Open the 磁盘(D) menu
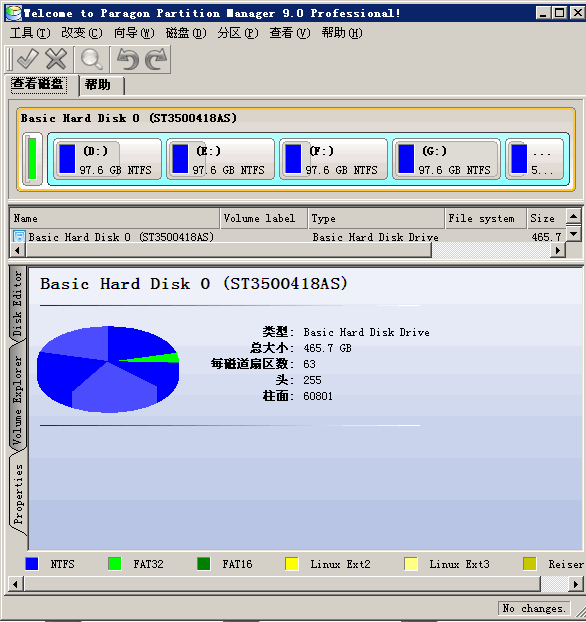Viewport: 586px width, 622px height. coord(186,33)
